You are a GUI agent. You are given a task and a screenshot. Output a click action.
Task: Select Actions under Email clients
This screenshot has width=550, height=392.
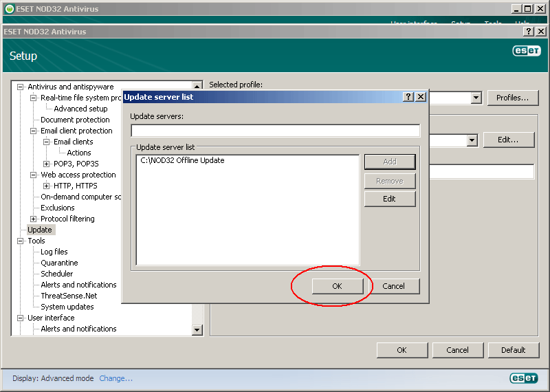point(79,153)
